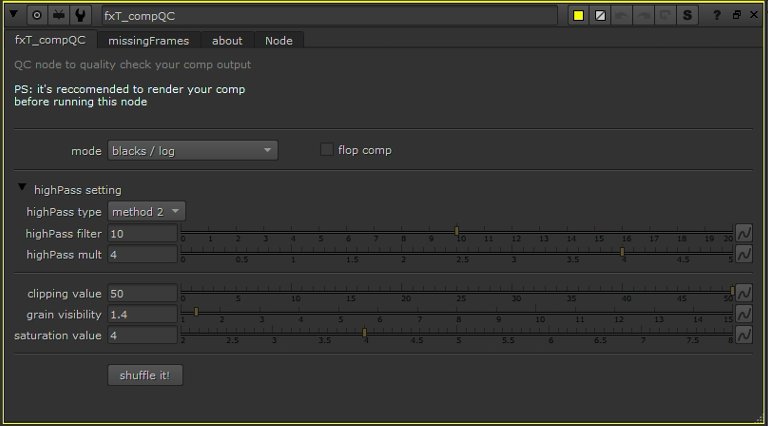
Task: Open animation menu for highPass mult
Action: (744, 254)
